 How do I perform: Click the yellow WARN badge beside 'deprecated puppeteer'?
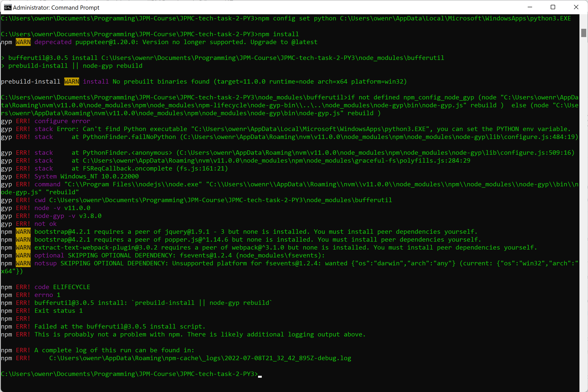point(23,42)
